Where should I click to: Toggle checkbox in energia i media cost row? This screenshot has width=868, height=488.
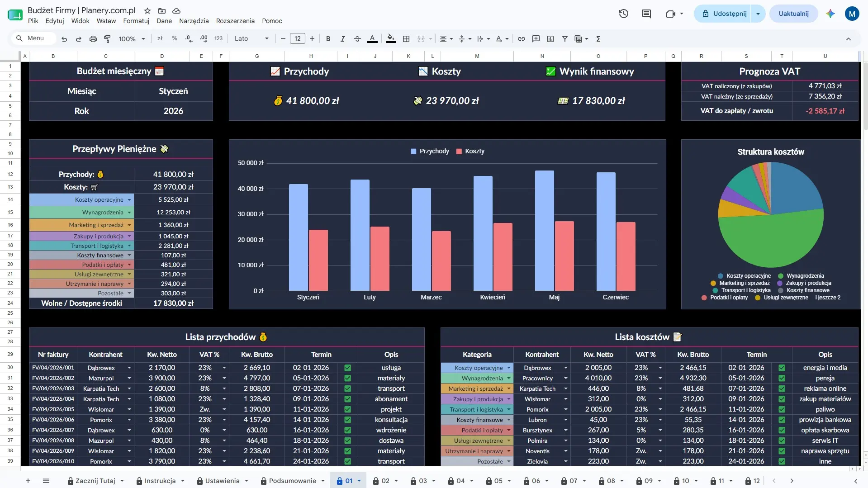(782, 368)
